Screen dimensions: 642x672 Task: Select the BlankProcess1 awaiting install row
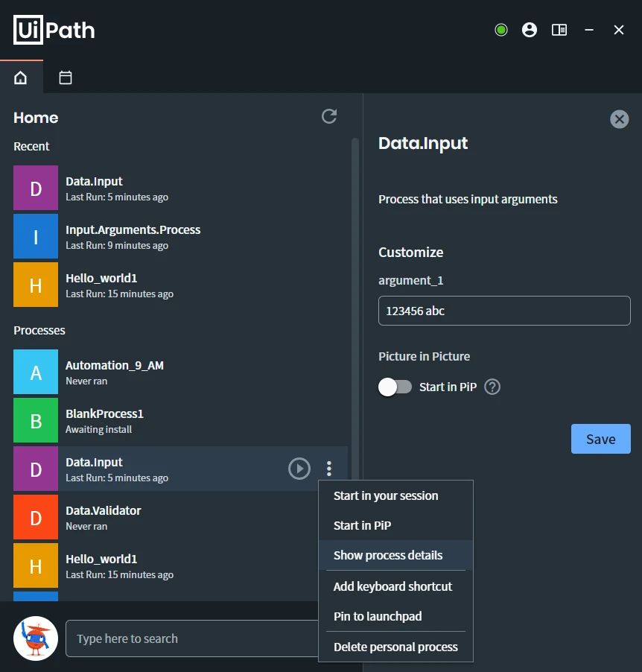coord(180,420)
